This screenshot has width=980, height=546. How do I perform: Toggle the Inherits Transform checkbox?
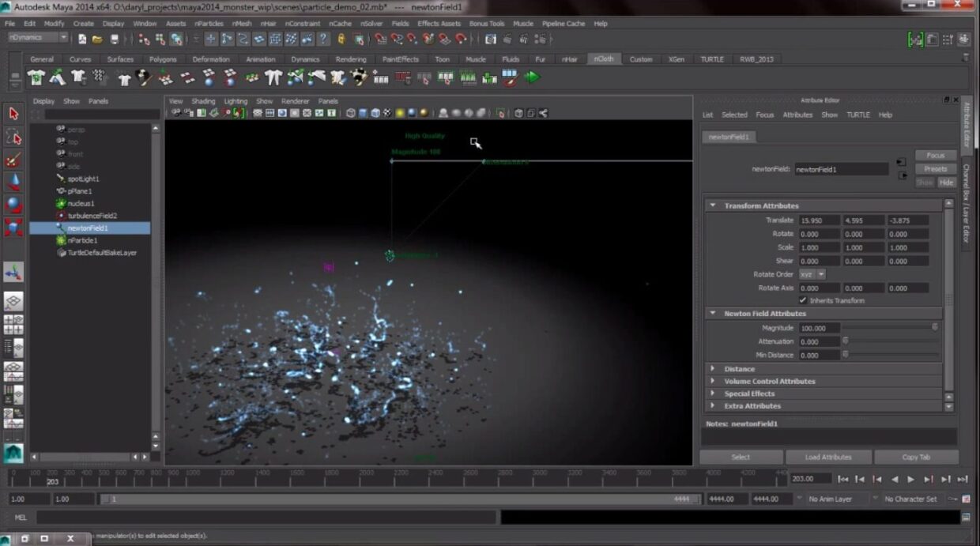803,300
